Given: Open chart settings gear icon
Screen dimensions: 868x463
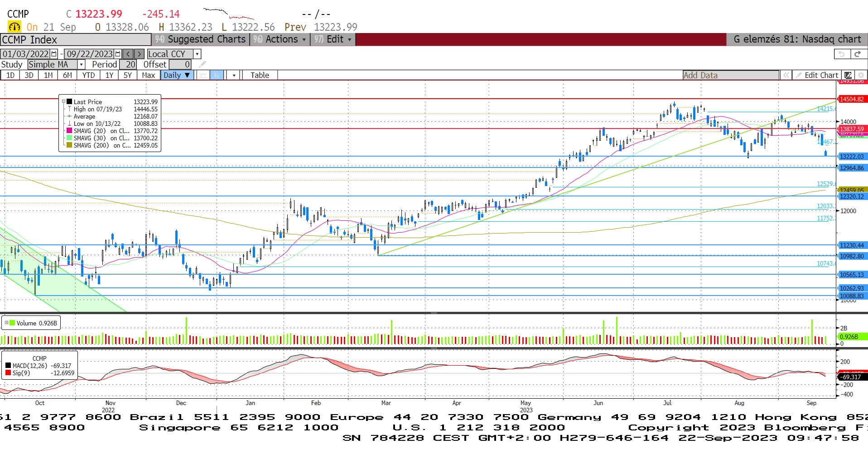Looking at the screenshot, I should tap(860, 75).
